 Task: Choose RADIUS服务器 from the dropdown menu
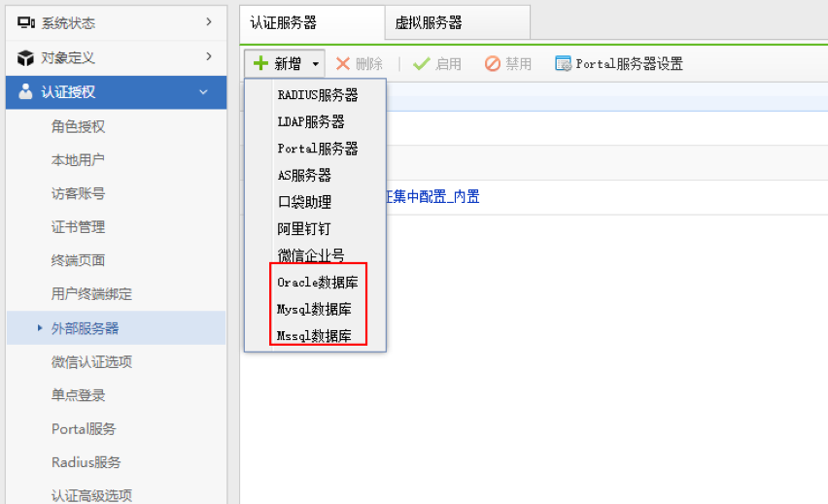tap(317, 95)
